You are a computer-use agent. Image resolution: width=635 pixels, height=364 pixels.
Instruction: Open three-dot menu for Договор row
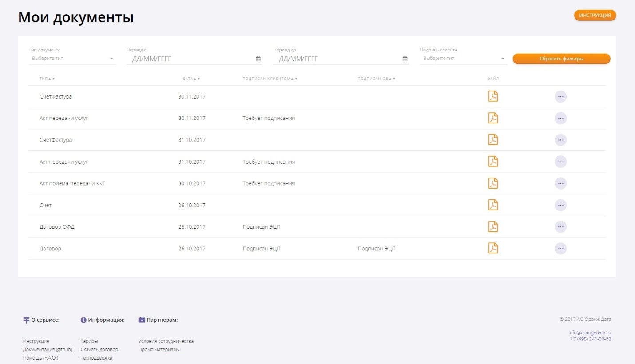click(x=560, y=249)
